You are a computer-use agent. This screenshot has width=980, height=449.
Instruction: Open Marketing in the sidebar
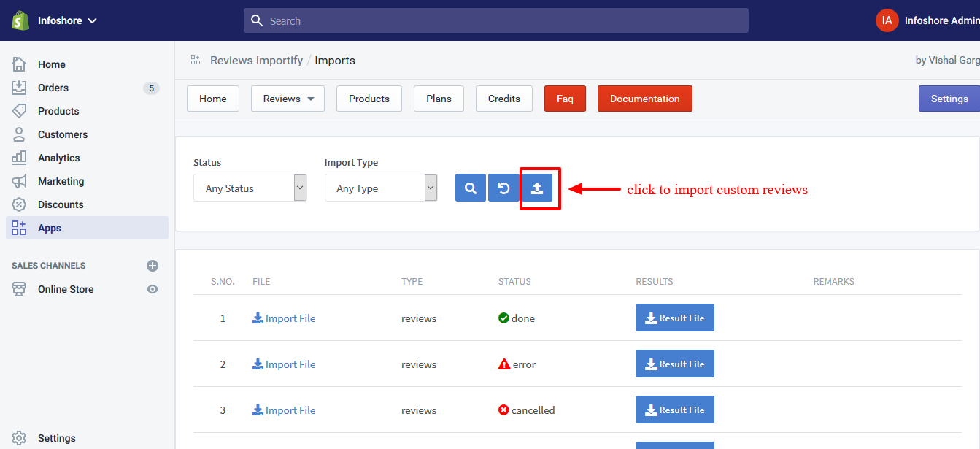(61, 181)
